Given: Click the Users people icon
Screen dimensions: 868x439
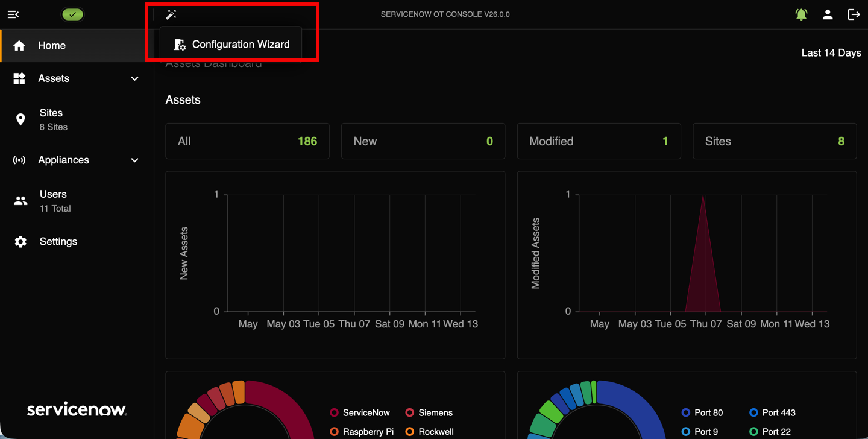Looking at the screenshot, I should pos(20,201).
